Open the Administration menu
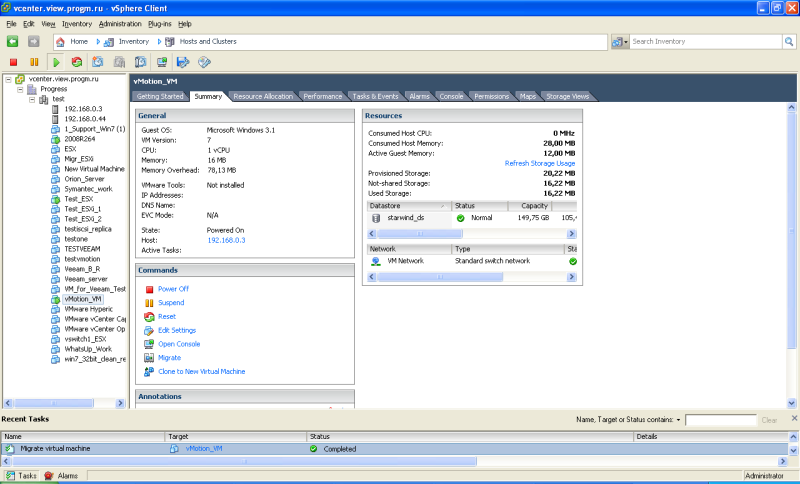This screenshot has height=484, width=800. tap(120, 24)
